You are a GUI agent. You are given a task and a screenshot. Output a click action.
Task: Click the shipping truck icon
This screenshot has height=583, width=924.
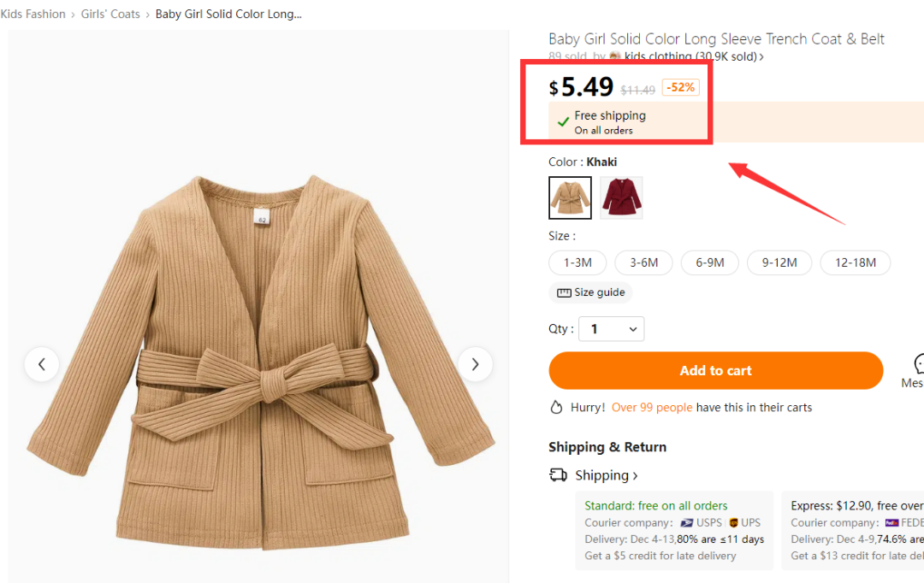tap(558, 474)
